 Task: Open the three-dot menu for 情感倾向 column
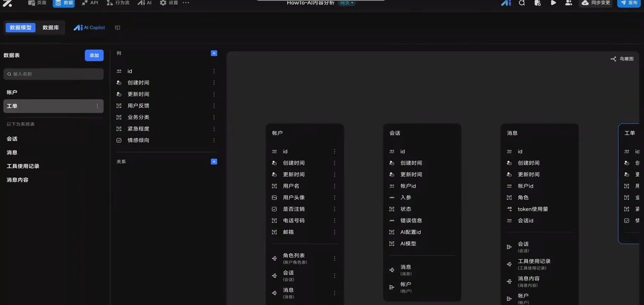pos(214,141)
